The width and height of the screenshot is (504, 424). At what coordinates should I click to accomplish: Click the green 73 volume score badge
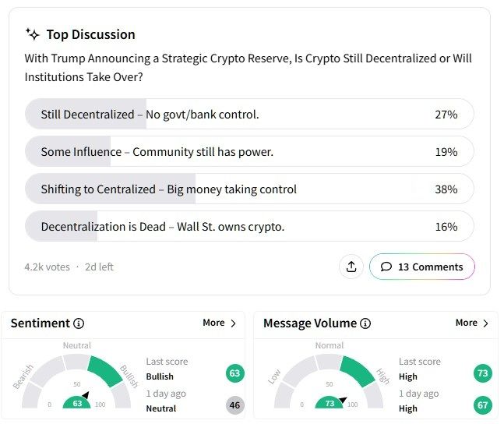[483, 373]
